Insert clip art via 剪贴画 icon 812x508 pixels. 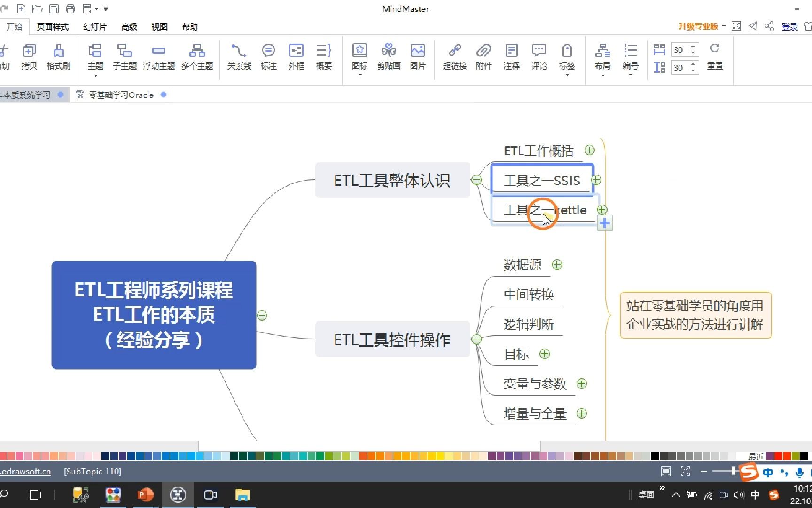point(389,56)
